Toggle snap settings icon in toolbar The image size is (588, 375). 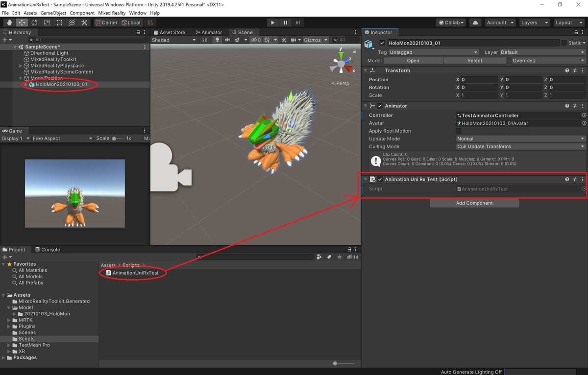pyautogui.click(x=150, y=23)
